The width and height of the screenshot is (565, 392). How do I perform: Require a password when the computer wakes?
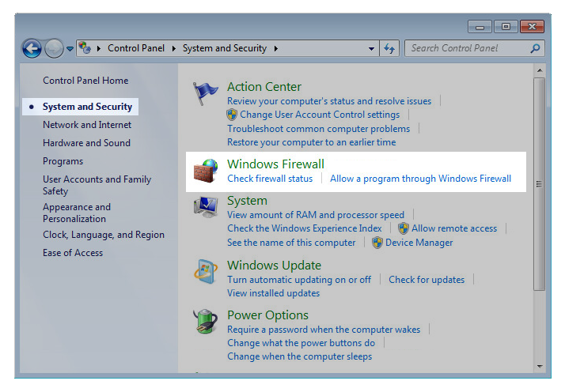tap(324, 330)
